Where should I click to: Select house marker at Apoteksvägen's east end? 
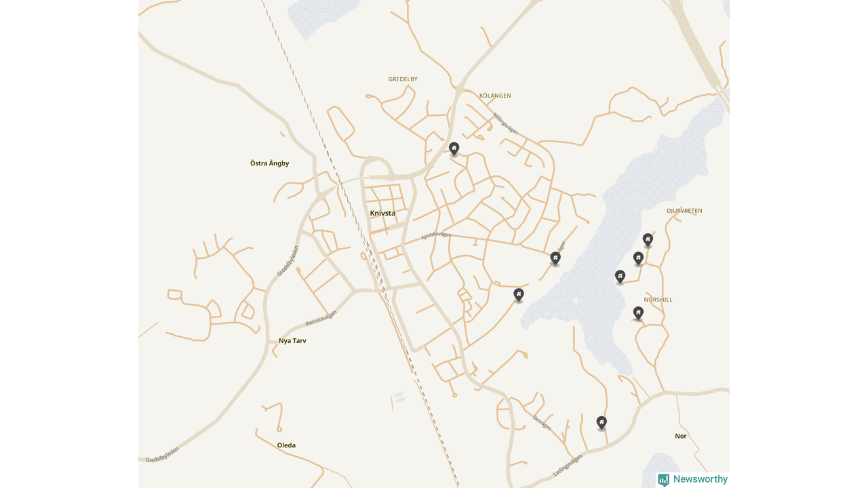coord(555,258)
